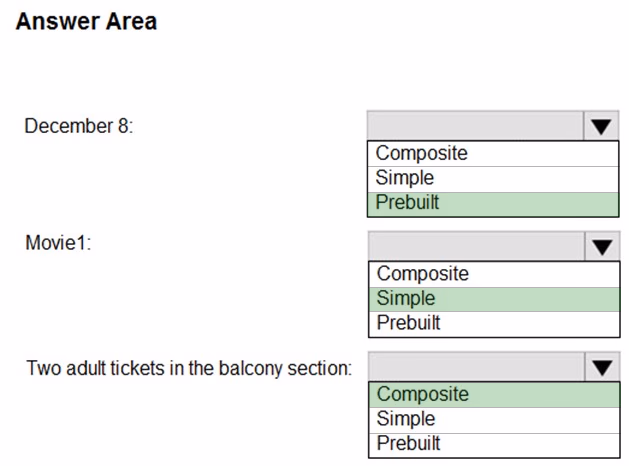
Task: Choose Prebuilt for December 8
Action: [493, 204]
